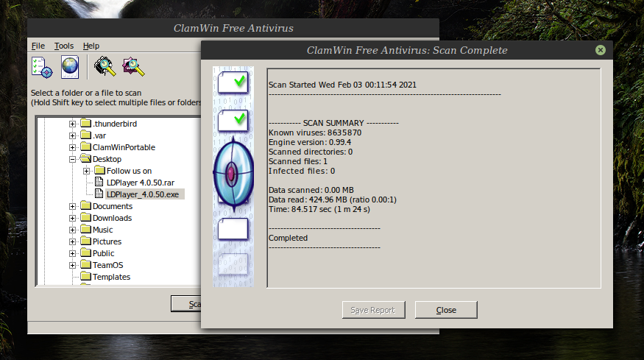The height and width of the screenshot is (360, 644).
Task: Open the File menu
Action: pyautogui.click(x=38, y=46)
